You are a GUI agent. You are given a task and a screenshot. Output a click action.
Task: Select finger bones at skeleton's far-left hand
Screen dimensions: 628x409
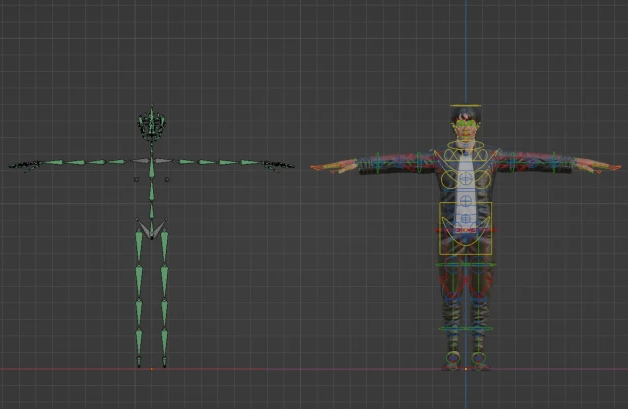(x=22, y=164)
